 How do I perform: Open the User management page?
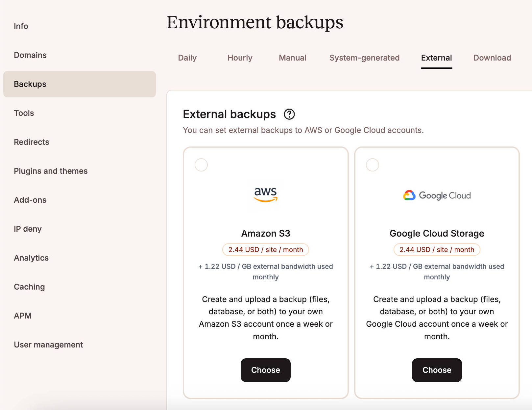coord(48,345)
